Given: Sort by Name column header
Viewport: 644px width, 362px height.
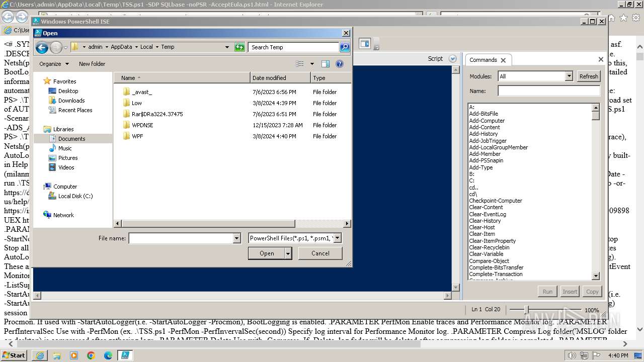Looking at the screenshot, I should pos(182,78).
